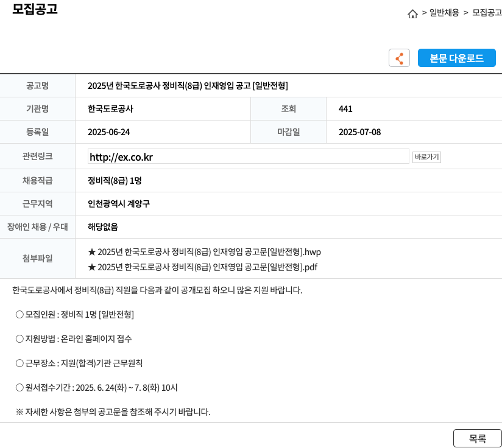Click the 기관명 label cell
502x448 pixels.
tap(37, 109)
